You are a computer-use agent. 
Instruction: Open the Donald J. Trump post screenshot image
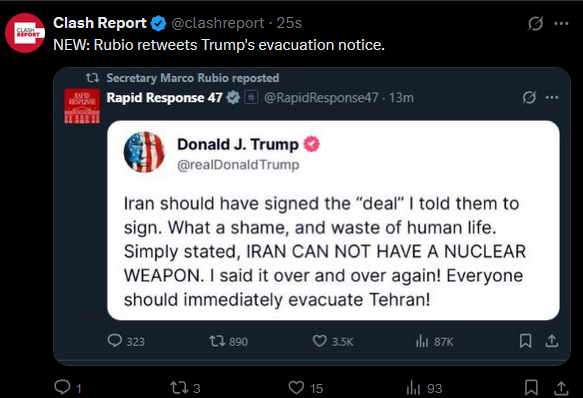pyautogui.click(x=333, y=220)
